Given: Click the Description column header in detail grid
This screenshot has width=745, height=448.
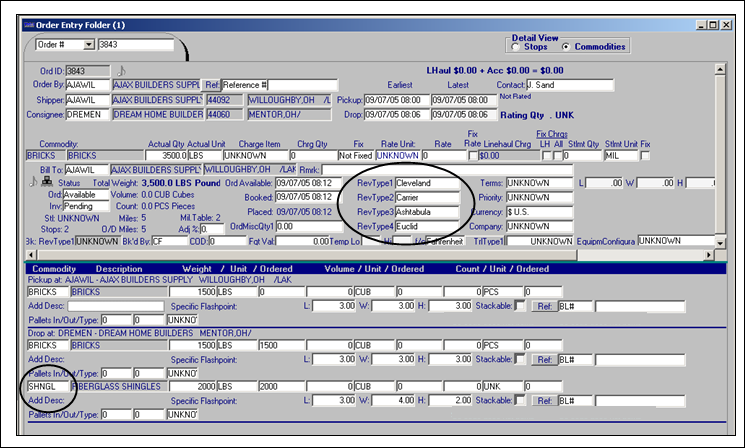Looking at the screenshot, I should tap(119, 268).
